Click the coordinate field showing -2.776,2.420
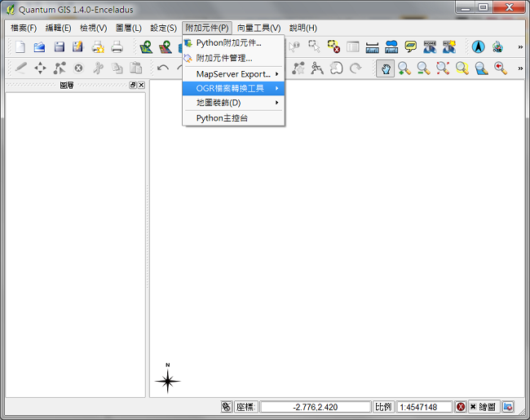Image resolution: width=530 pixels, height=420 pixels. tap(316, 407)
